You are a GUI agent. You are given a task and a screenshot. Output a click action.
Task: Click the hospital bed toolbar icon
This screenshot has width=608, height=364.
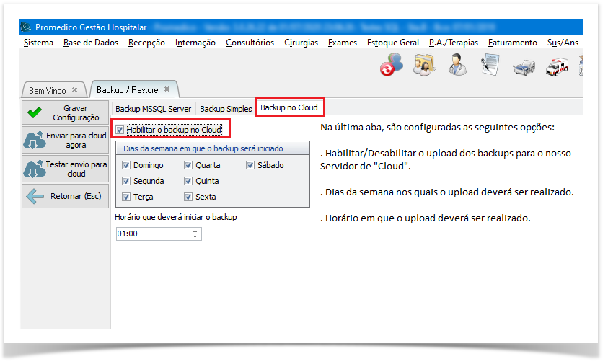(524, 67)
